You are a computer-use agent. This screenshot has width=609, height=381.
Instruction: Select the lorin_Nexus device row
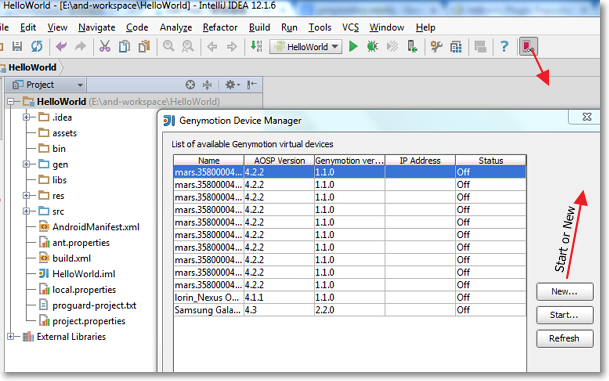click(350, 297)
